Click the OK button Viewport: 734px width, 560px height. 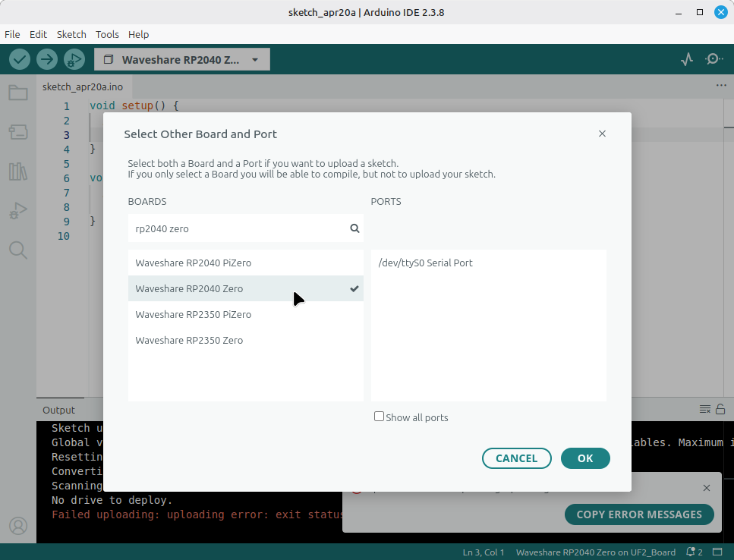pos(585,458)
